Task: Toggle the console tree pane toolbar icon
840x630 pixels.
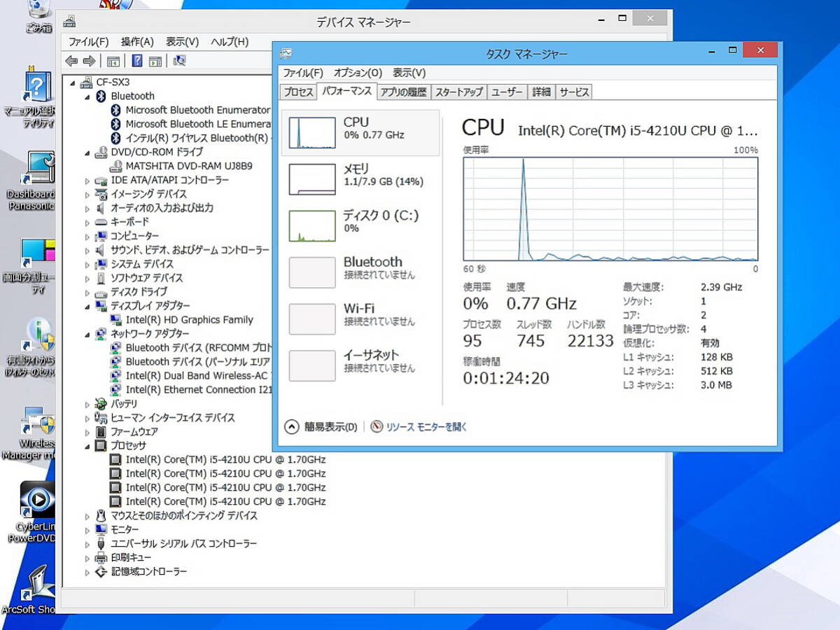Action: coord(113,61)
